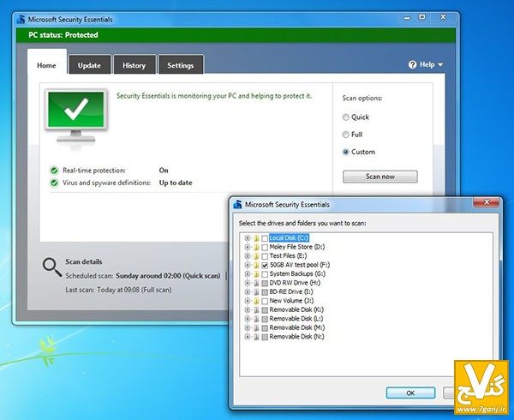Click the Scan details magnifying glass icon

[x=51, y=267]
